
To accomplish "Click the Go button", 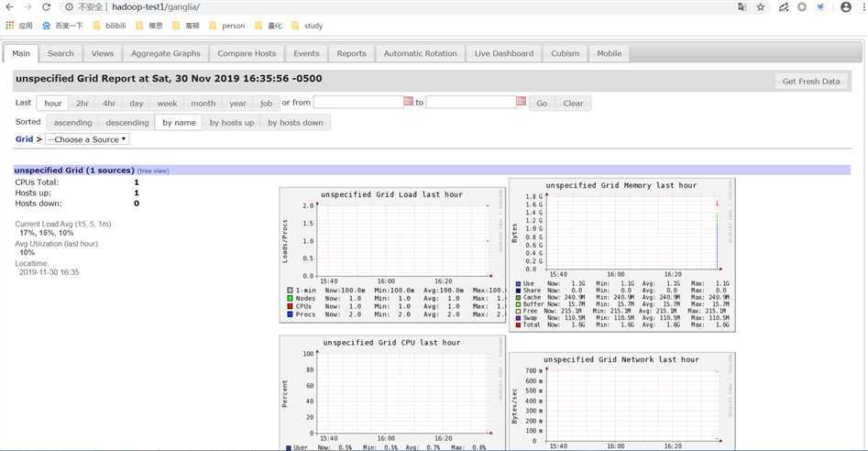I will (542, 103).
